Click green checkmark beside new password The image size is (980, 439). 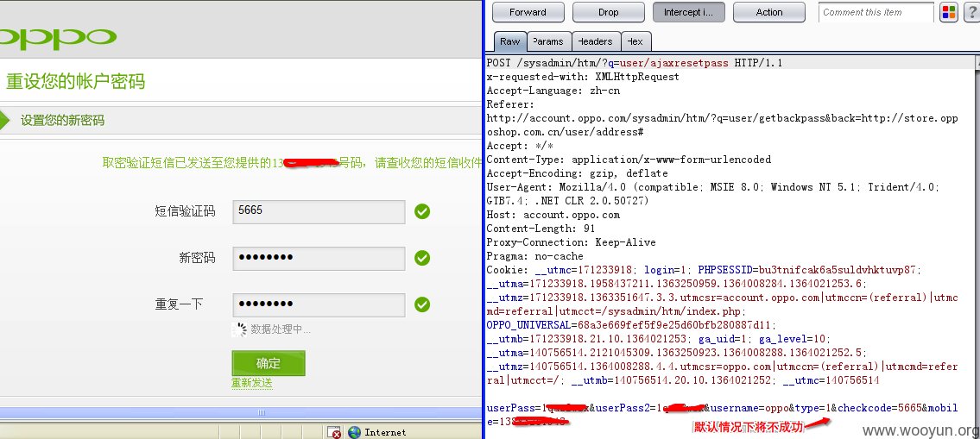coord(422,258)
